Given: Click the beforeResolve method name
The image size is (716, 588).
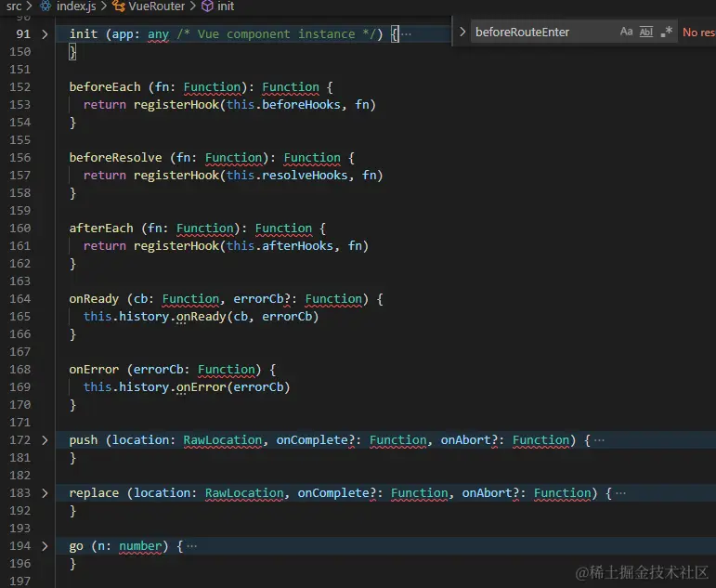Looking at the screenshot, I should (115, 158).
